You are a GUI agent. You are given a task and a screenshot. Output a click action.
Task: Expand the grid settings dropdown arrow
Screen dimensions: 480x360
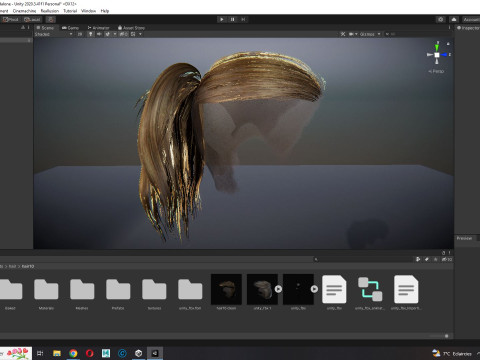point(140,34)
